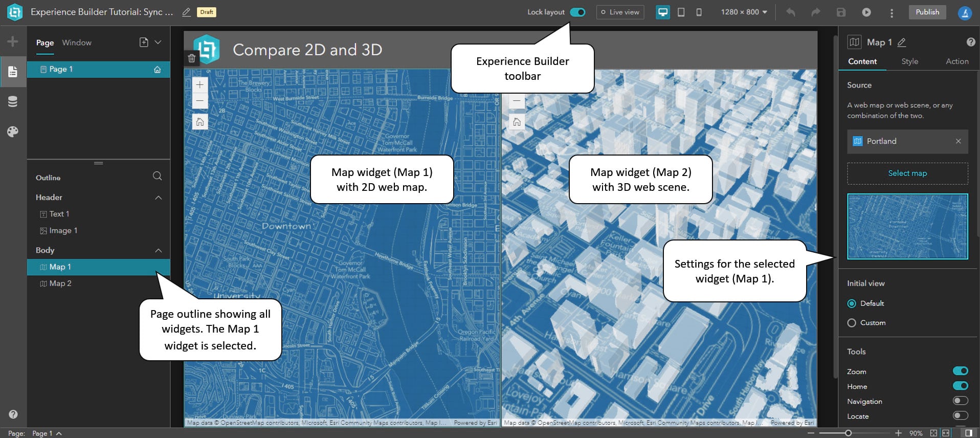Rename the Map 1 widget
This screenshot has width=980, height=438.
(902, 42)
